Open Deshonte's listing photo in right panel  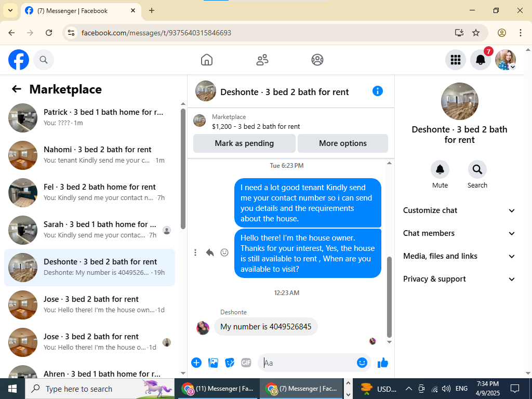tap(459, 101)
